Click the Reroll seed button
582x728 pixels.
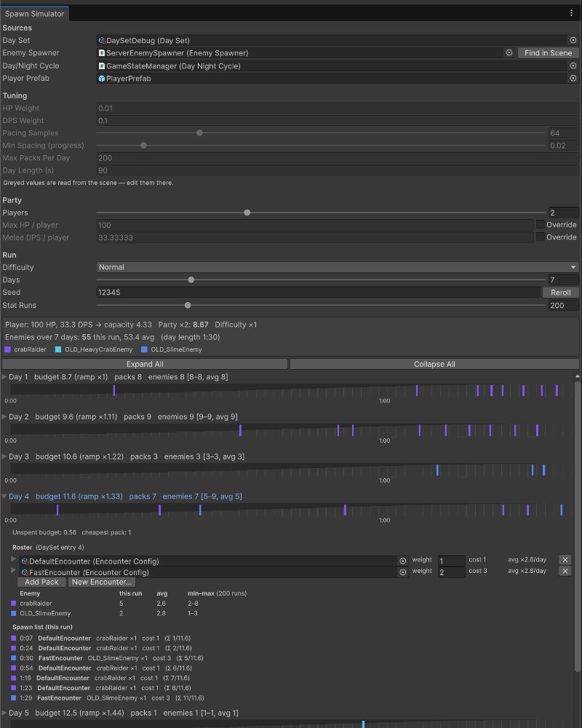tap(560, 293)
